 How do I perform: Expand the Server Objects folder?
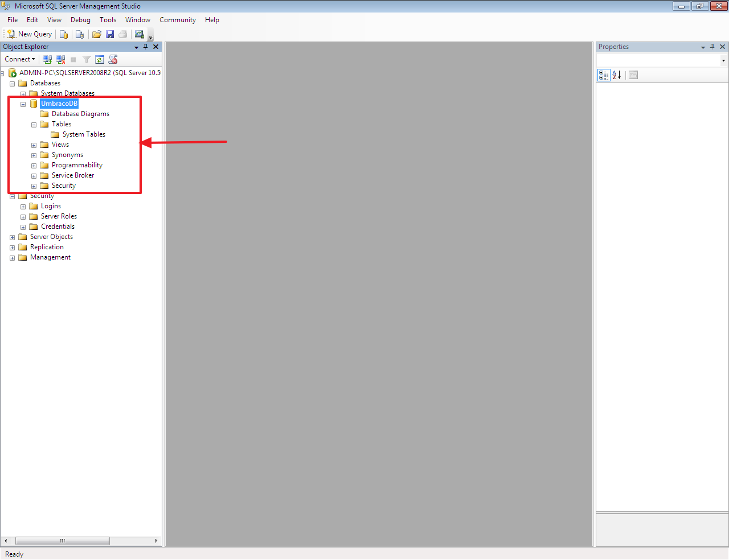click(12, 237)
